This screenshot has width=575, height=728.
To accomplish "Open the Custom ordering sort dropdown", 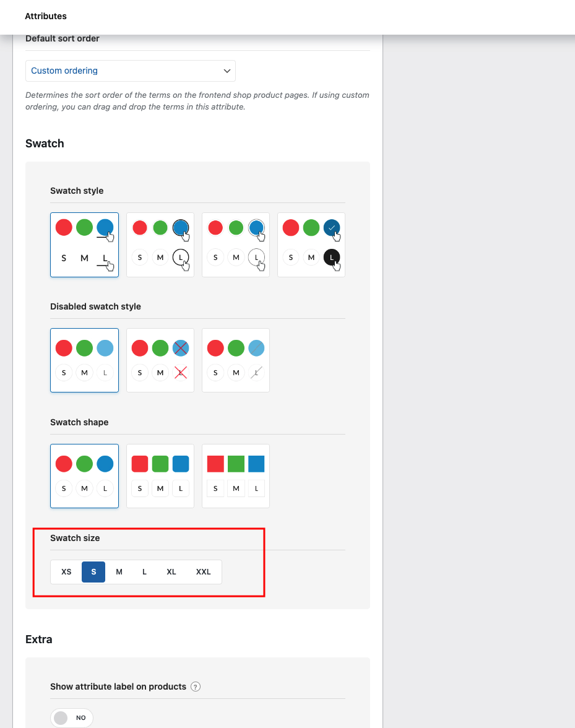I will (x=131, y=71).
